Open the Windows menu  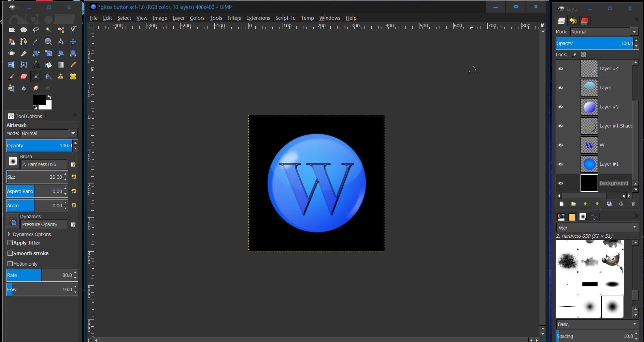point(330,18)
